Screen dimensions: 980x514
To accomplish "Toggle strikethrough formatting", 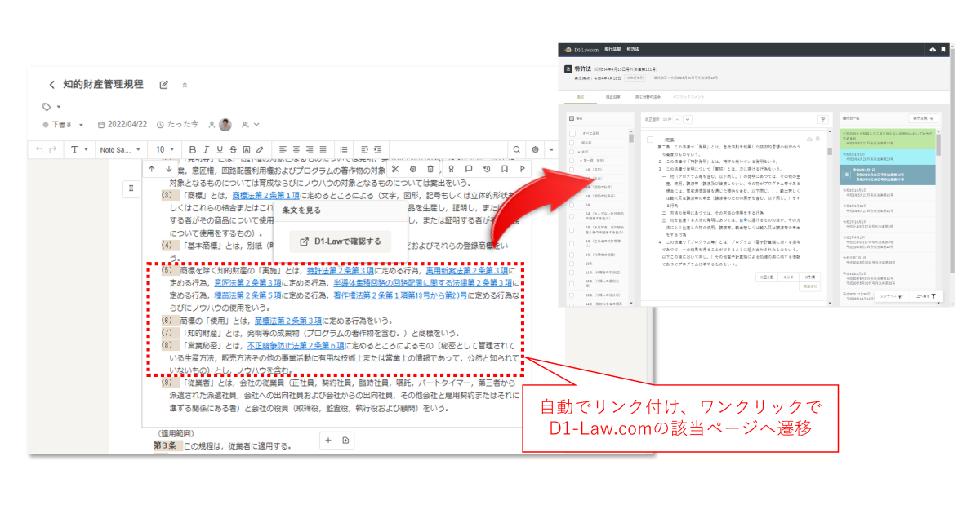I will pyautogui.click(x=233, y=150).
